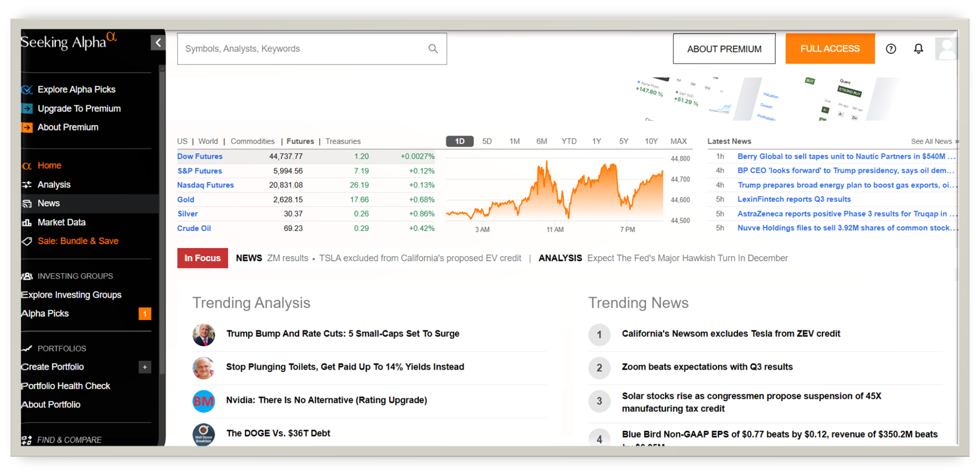Click the plus icon beside Create Portfolio

tap(145, 367)
